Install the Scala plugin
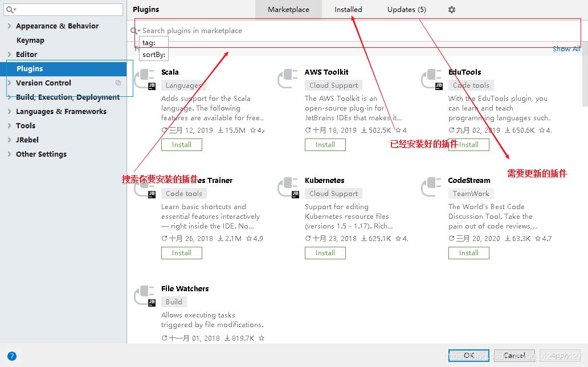The width and height of the screenshot is (588, 367). [x=182, y=145]
